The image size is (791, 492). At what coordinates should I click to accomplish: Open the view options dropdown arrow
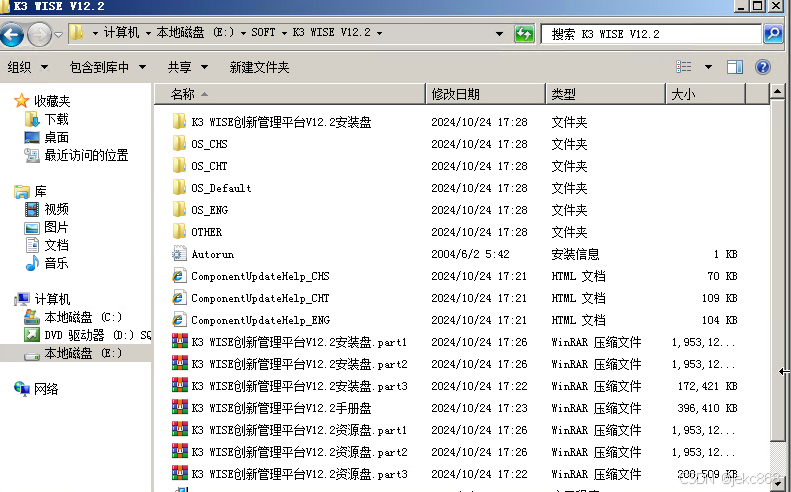click(708, 67)
